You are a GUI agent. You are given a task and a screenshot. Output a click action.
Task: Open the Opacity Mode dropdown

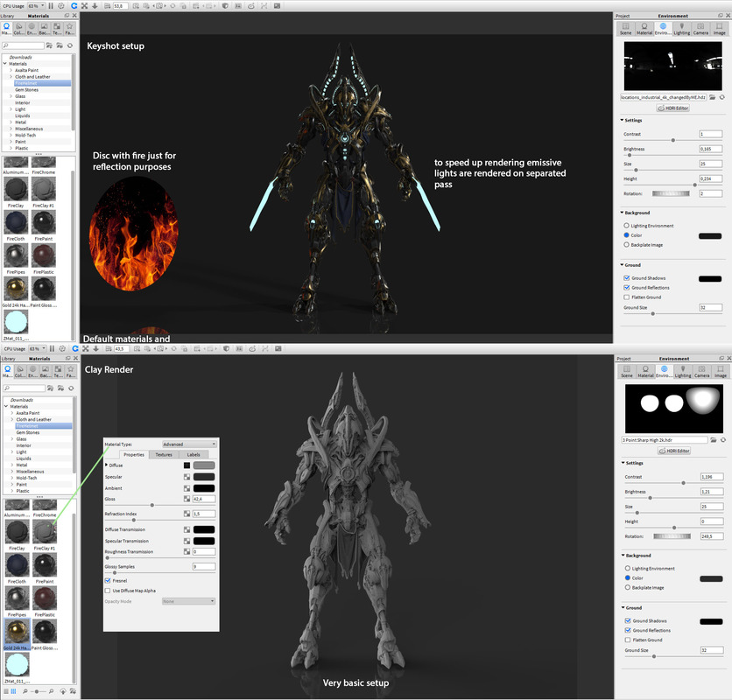point(188,601)
